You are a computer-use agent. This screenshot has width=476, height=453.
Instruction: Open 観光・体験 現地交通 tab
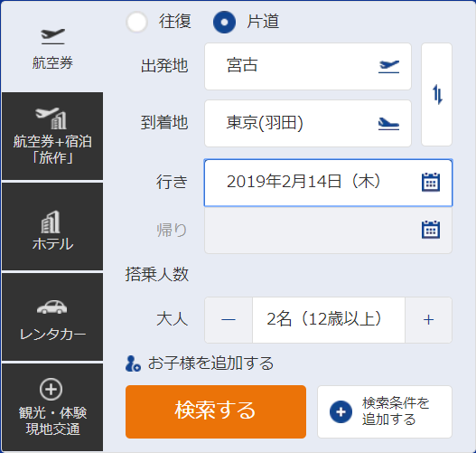point(52,407)
